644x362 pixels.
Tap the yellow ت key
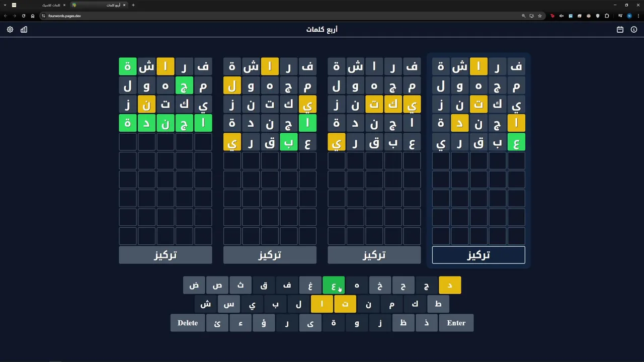tap(345, 304)
